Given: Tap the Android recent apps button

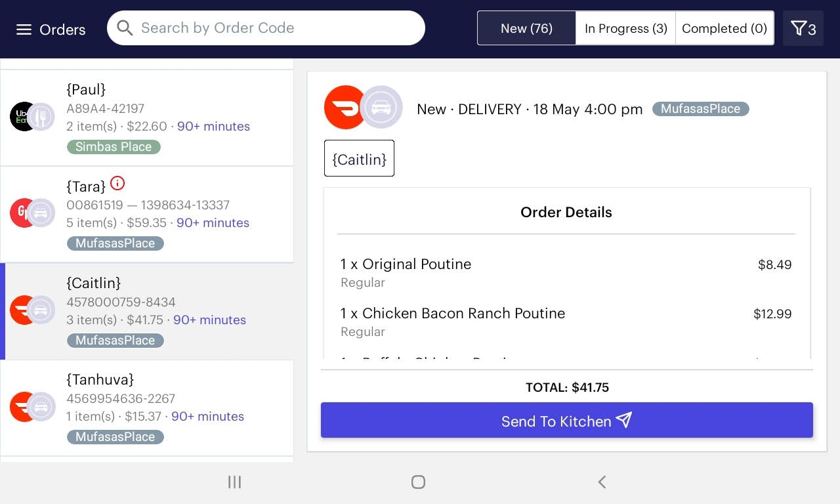Looking at the screenshot, I should (234, 482).
